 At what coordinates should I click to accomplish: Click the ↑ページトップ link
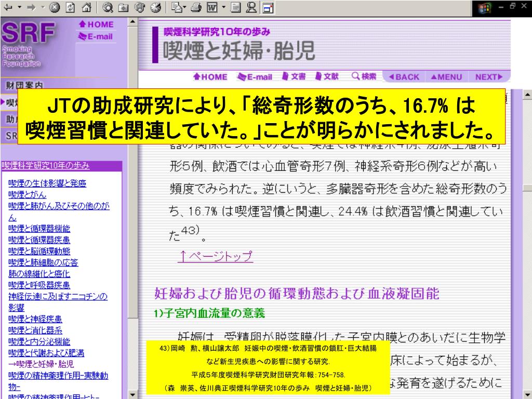(x=216, y=256)
